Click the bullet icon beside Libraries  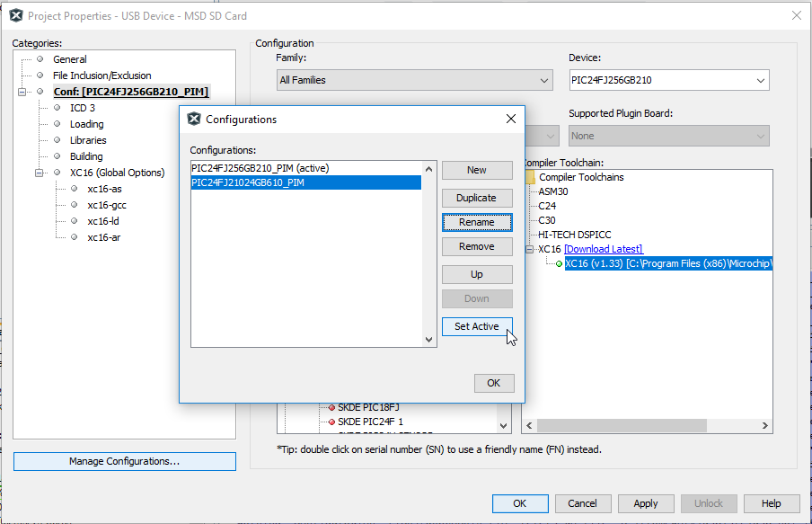pos(57,140)
